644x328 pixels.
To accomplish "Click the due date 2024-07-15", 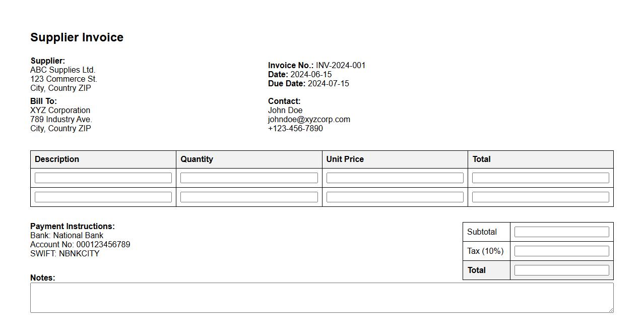I will point(328,84).
